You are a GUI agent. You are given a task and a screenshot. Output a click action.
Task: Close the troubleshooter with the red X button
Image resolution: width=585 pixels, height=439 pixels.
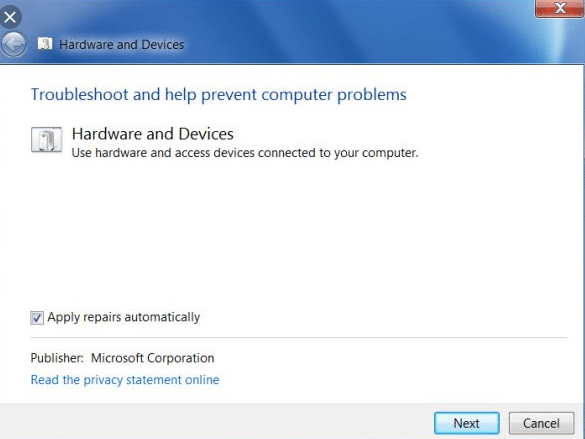pos(560,8)
